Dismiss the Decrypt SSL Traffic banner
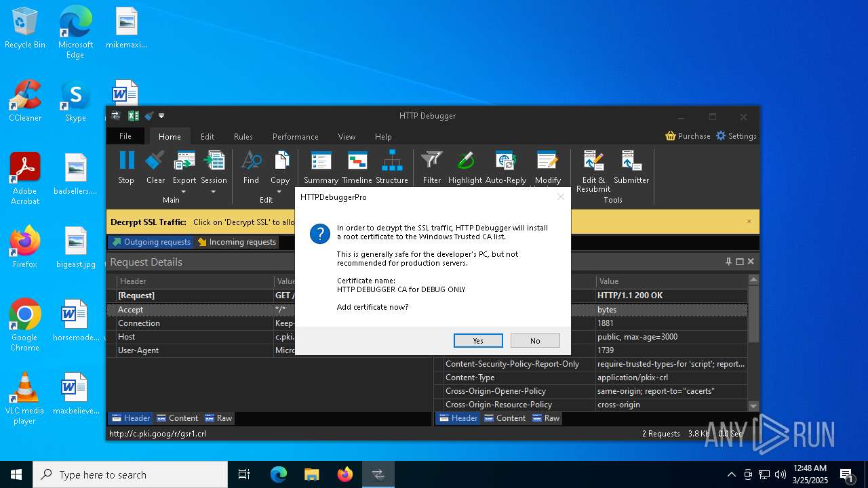868x488 pixels. point(749,222)
